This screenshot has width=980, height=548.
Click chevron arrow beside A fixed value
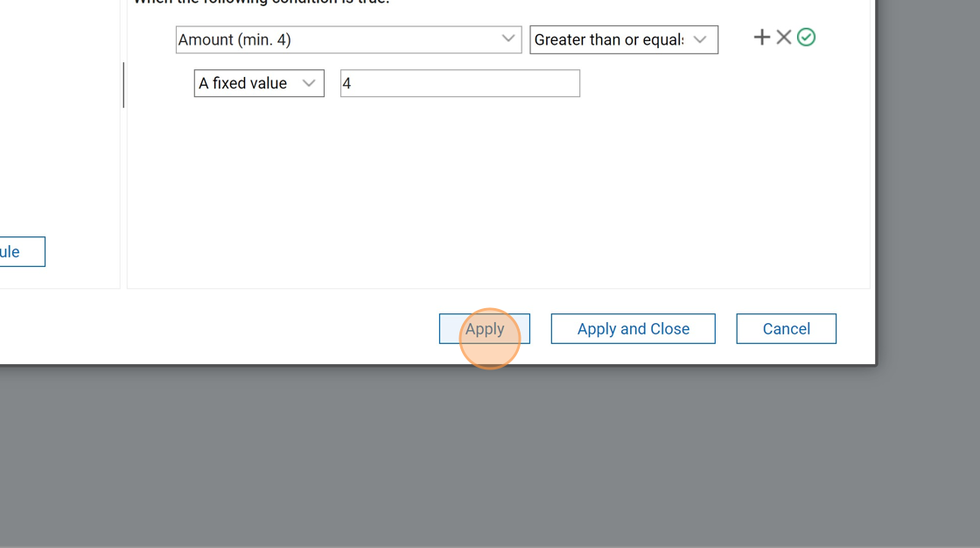pyautogui.click(x=309, y=83)
